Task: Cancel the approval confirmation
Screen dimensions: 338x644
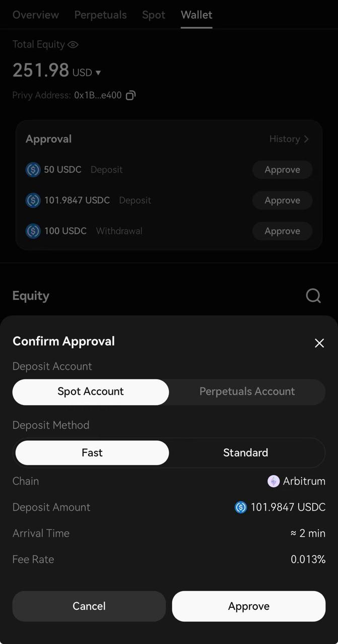Action: click(89, 606)
